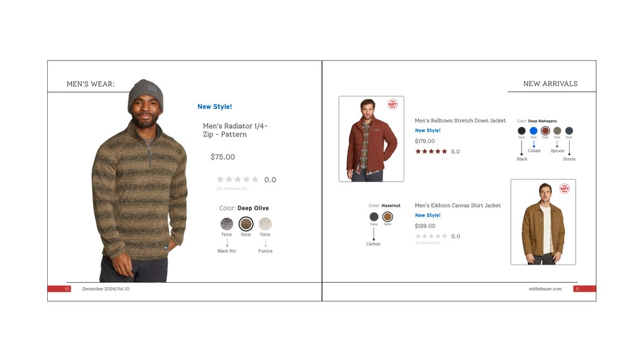Screen dimensions: 644x362
Task: Select the Black jacket color swatch
Action: pos(521,131)
